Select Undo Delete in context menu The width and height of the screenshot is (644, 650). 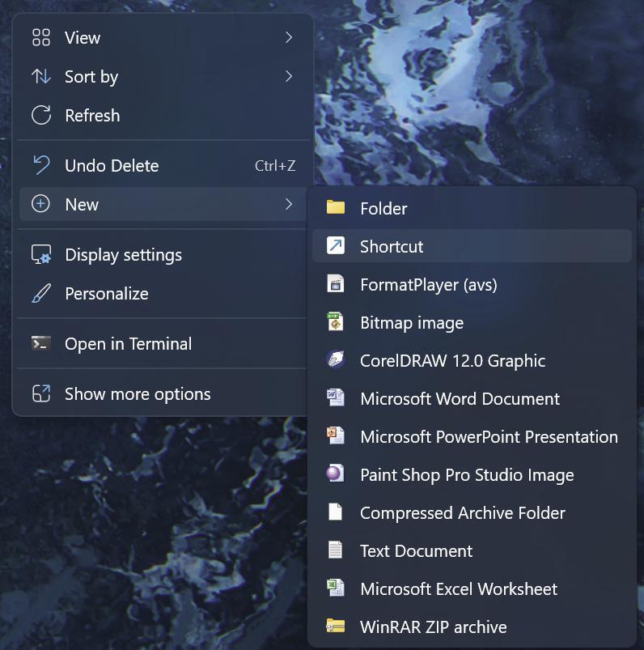click(x=163, y=166)
